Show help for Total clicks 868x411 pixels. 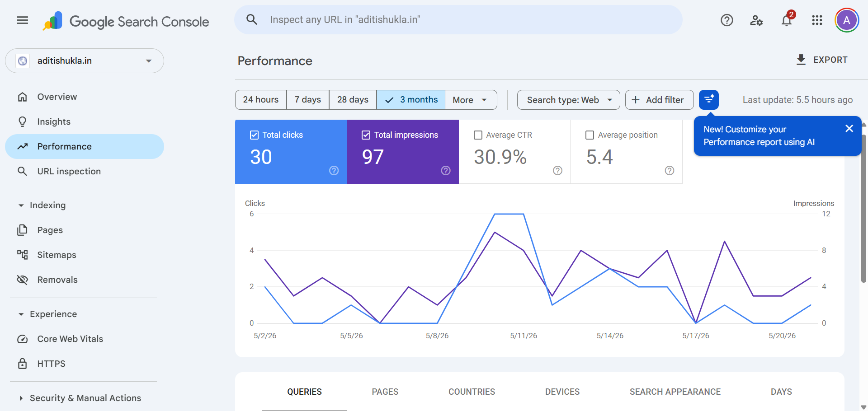click(334, 170)
